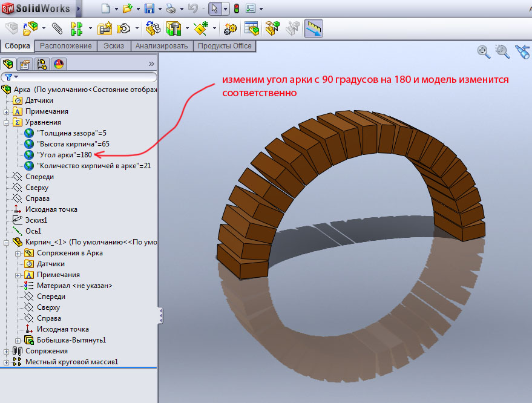Click the Save icon in the top toolbar
This screenshot has height=403, width=532.
[149, 8]
